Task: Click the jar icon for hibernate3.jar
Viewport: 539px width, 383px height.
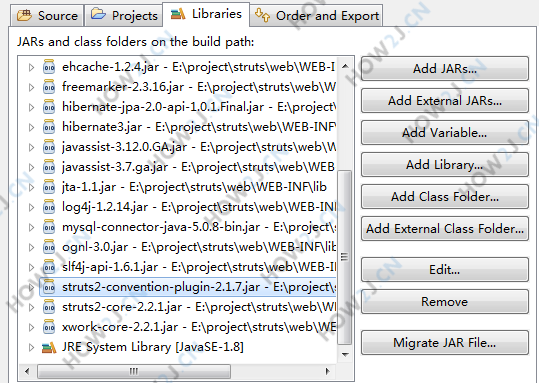Action: click(49, 127)
